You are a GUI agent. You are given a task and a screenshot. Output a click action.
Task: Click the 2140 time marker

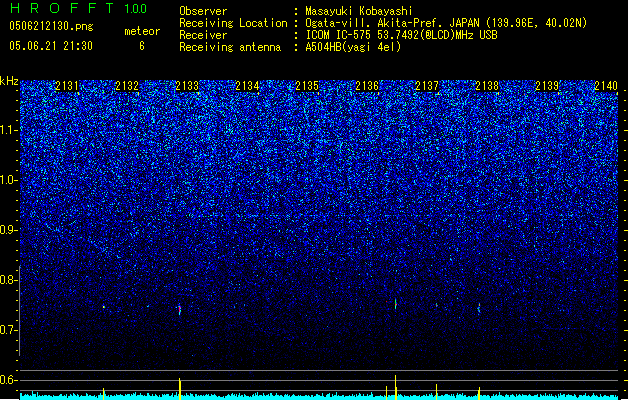coord(606,86)
